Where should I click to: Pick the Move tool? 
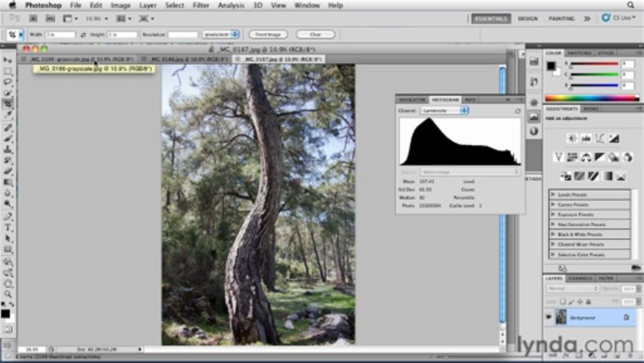click(x=8, y=60)
